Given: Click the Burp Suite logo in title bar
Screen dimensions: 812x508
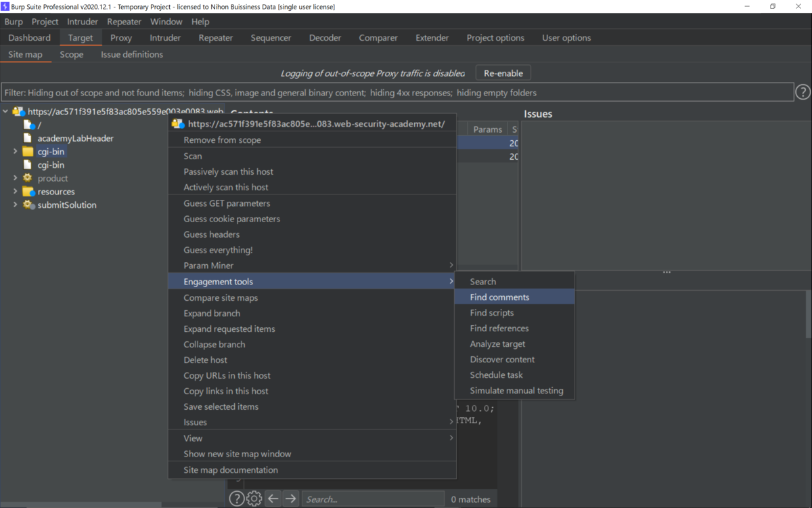Looking at the screenshot, I should tap(5, 6).
